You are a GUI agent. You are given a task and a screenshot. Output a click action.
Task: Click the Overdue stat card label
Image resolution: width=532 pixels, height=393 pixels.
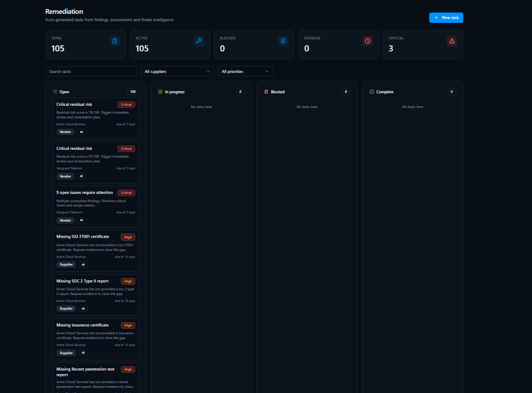[x=312, y=38]
